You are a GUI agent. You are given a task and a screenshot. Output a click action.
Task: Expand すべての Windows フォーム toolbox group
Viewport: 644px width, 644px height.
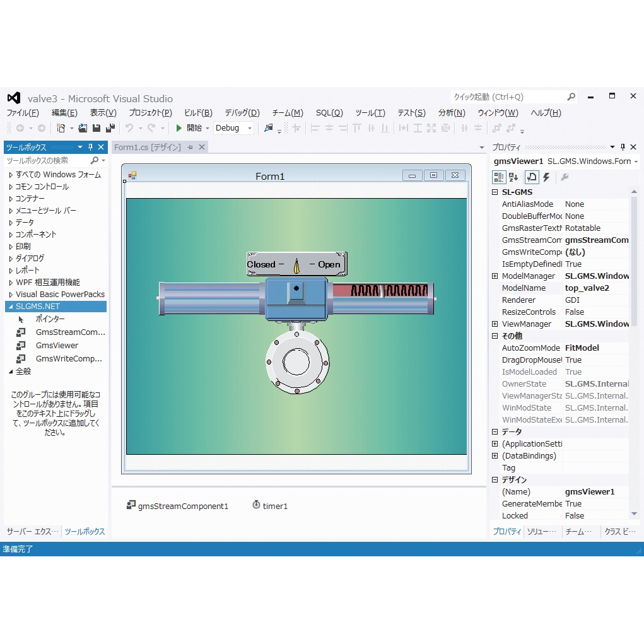point(11,175)
